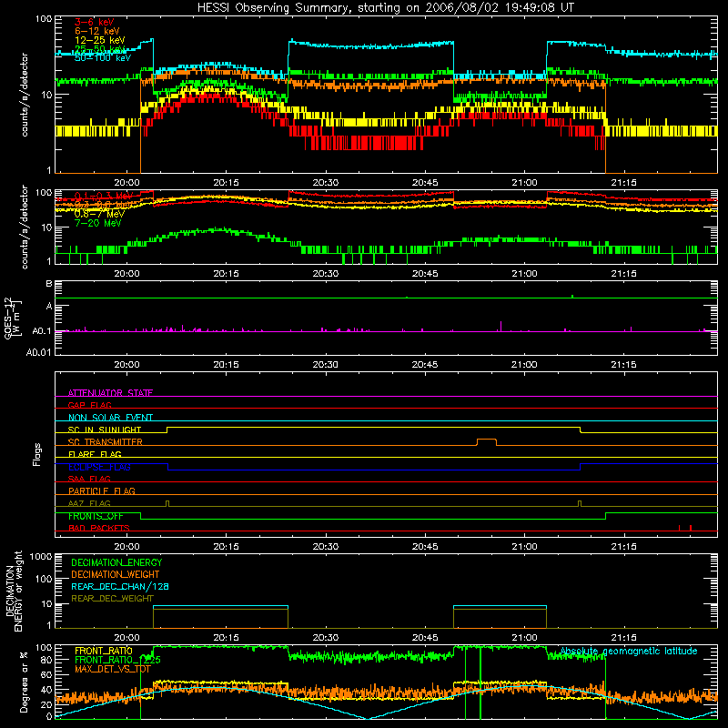
Task: Click the HESSI Observing Summary title
Action: [x=385, y=8]
